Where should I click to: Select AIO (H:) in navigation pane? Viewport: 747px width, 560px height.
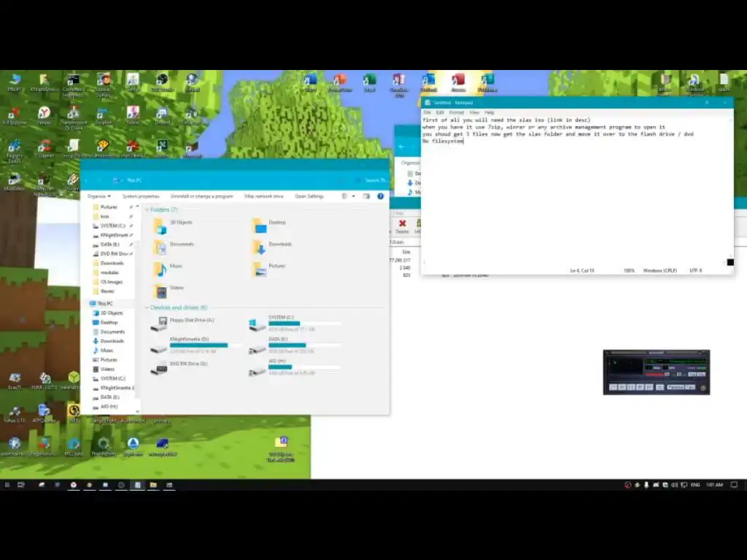[109, 407]
